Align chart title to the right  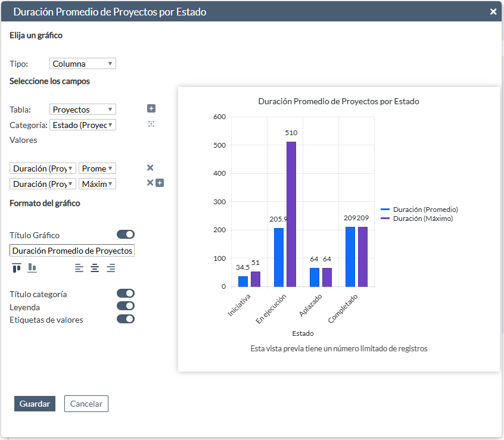110,268
